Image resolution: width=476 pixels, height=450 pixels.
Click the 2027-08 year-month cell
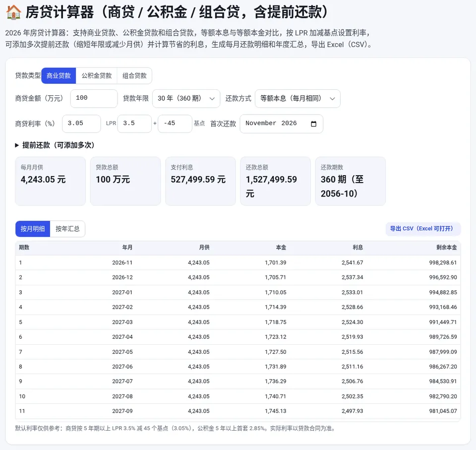click(x=122, y=396)
